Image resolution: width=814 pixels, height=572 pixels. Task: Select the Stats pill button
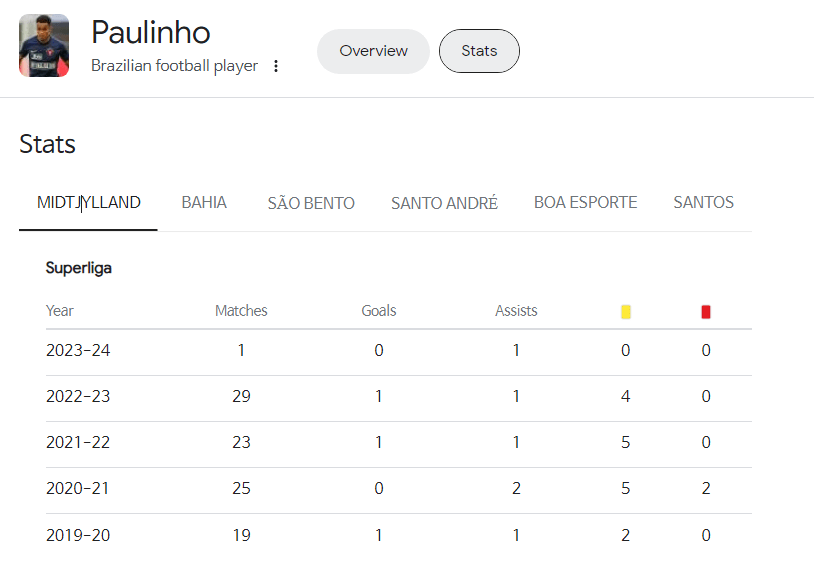(x=479, y=51)
